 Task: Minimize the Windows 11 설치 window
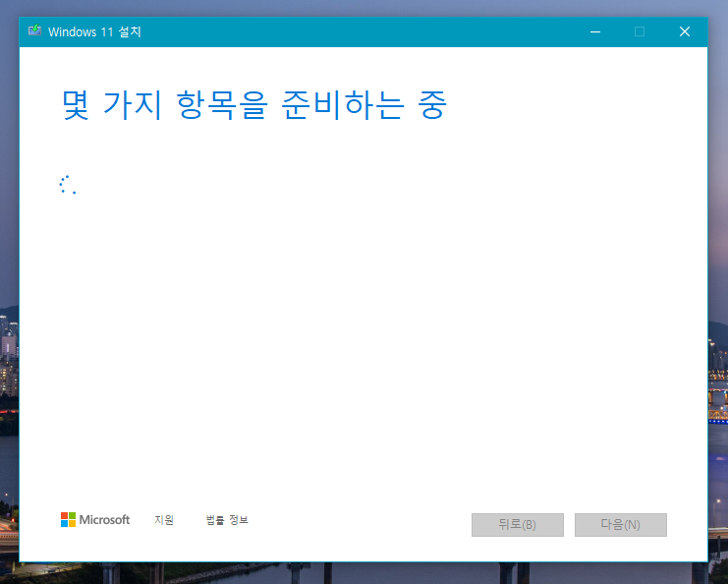coord(595,31)
